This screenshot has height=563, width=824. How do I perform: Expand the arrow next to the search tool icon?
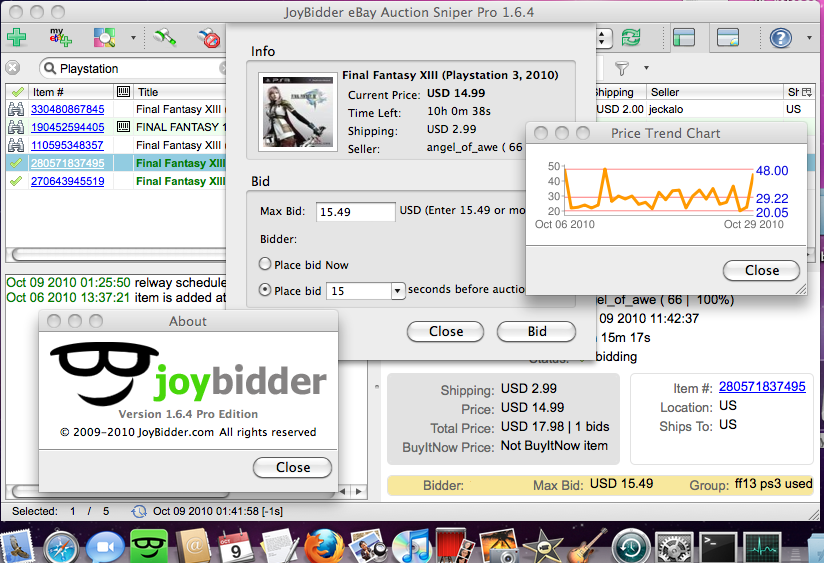pyautogui.click(x=133, y=38)
